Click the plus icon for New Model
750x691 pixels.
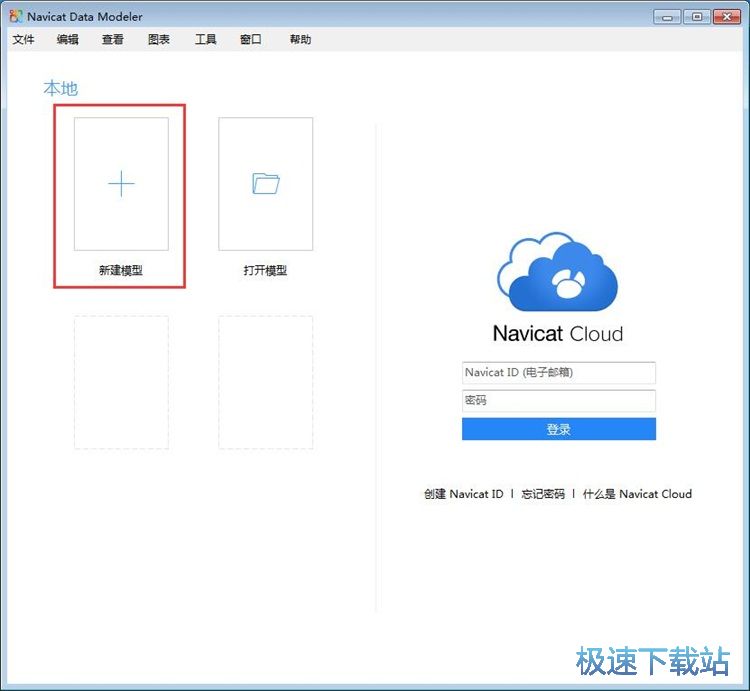click(x=121, y=184)
